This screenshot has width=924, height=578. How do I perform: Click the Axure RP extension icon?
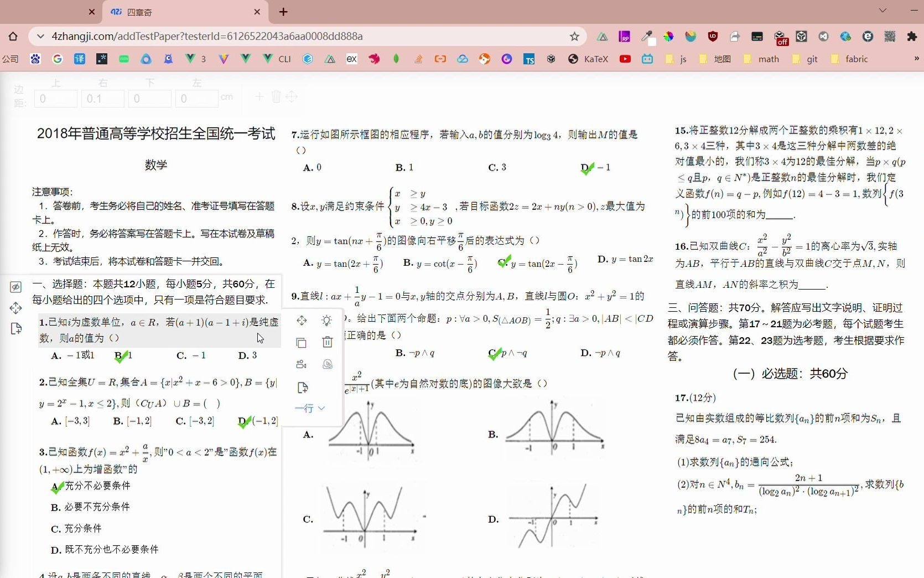point(625,37)
